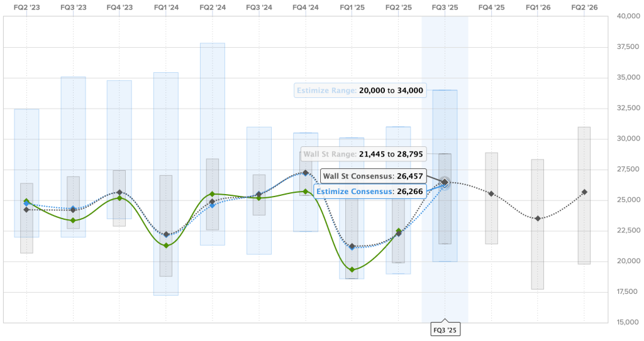Click the green diamond marker at FQ2 '23
This screenshot has height=341, width=644.
pyautogui.click(x=26, y=202)
